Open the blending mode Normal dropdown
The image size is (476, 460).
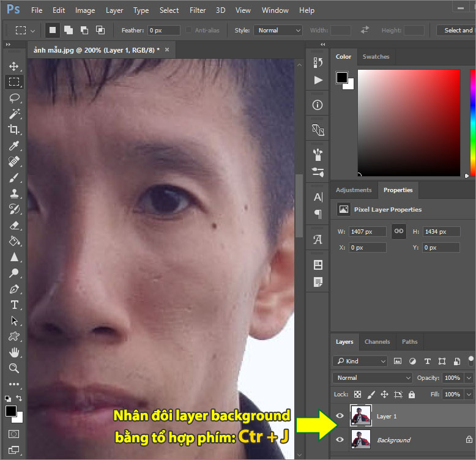coord(373,378)
